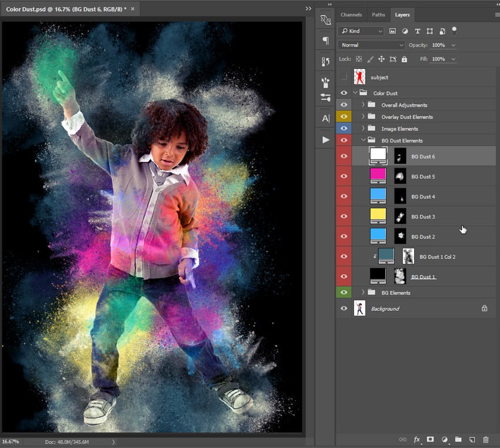The height and width of the screenshot is (448, 500).
Task: Select the BG Dust 1 layer name
Action: point(423,277)
